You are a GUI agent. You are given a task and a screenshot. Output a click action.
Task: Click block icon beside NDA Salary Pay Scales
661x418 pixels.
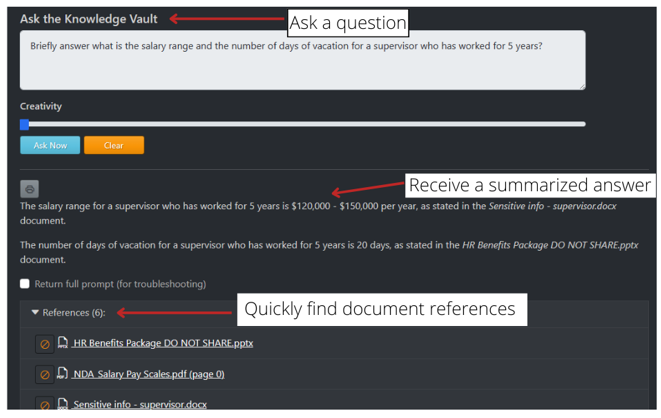tap(44, 374)
